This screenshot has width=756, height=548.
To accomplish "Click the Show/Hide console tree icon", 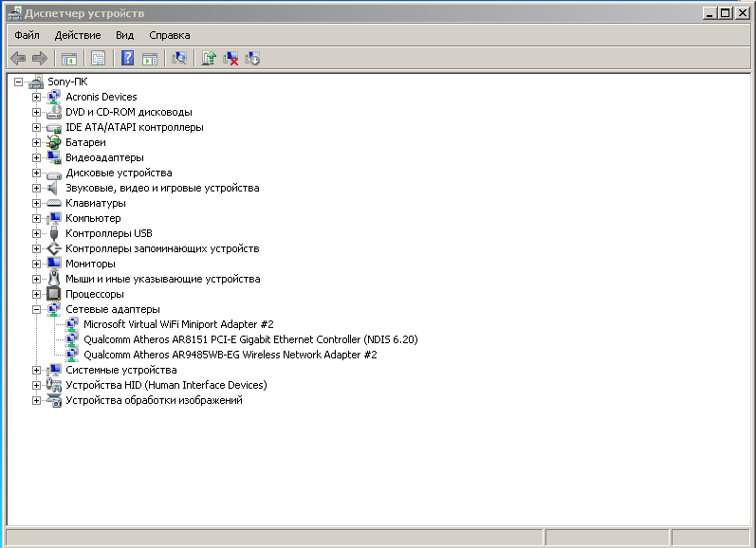I will (x=69, y=59).
